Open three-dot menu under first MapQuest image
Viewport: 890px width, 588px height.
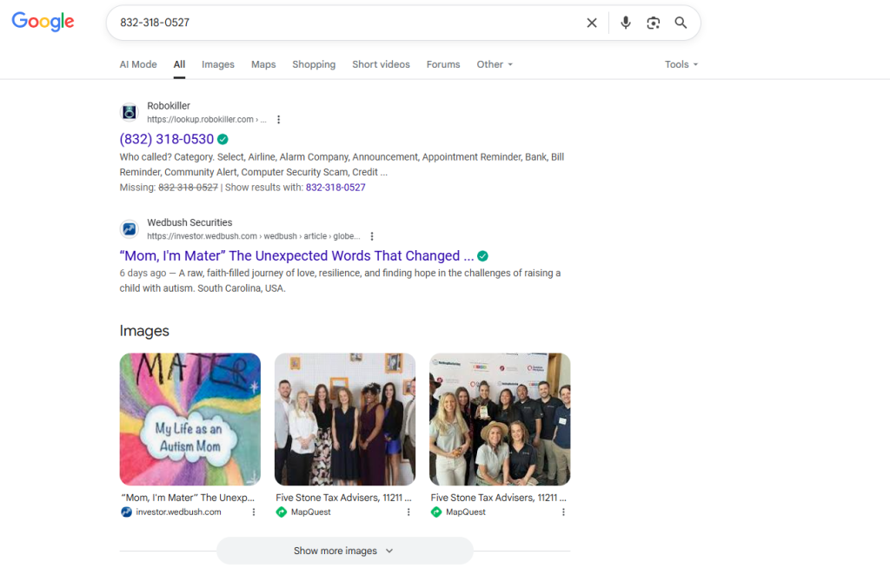click(x=408, y=512)
